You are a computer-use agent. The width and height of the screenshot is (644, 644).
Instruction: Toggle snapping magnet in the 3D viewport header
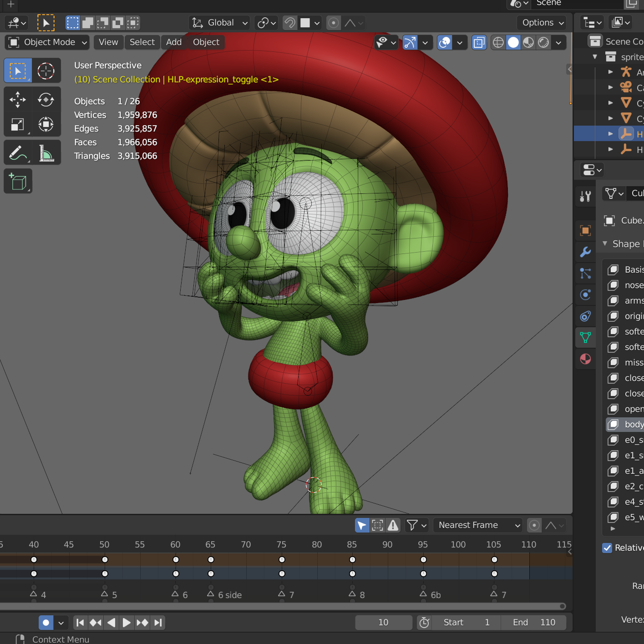pos(289,23)
